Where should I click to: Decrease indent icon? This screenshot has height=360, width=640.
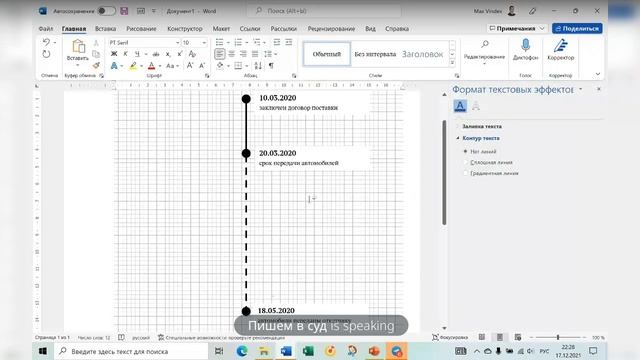point(277,42)
